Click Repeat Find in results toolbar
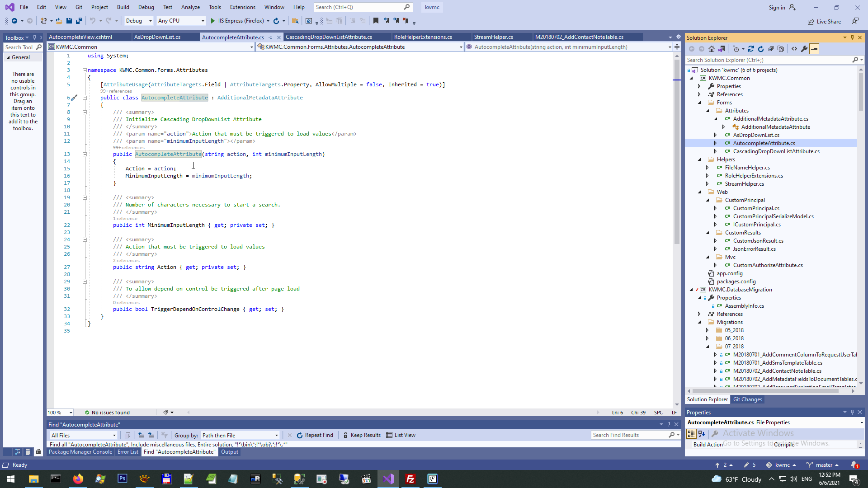This screenshot has height=488, width=868. [315, 435]
